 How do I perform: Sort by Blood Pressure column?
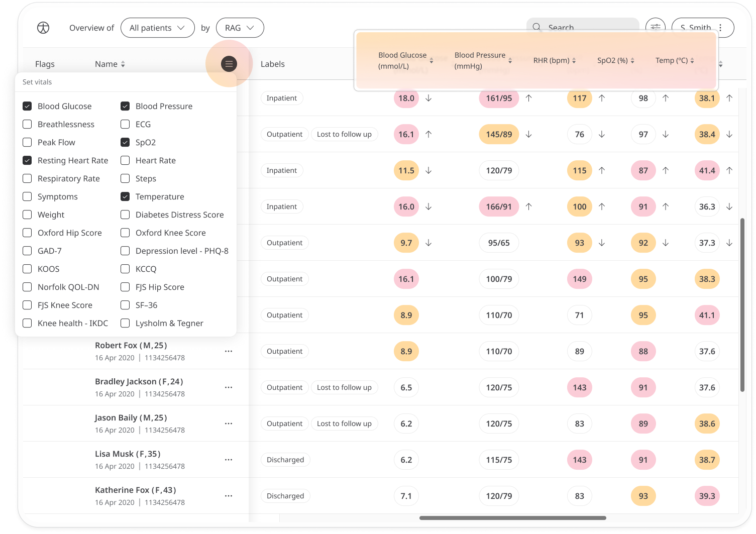(510, 61)
